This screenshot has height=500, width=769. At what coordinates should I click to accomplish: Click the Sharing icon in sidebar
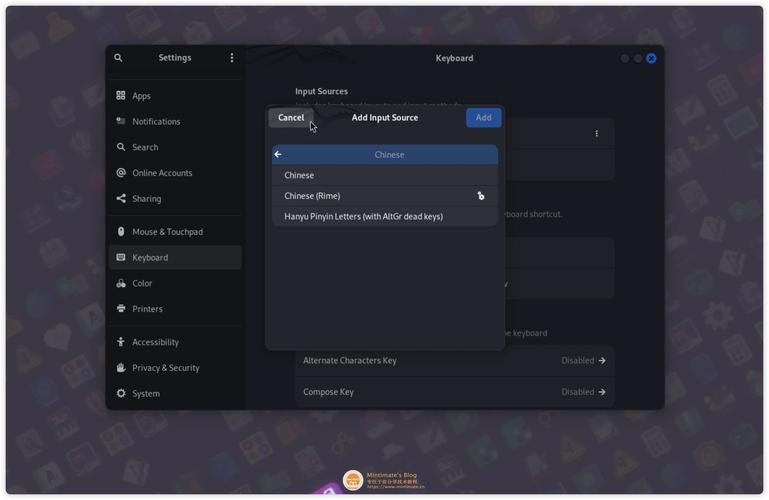pyautogui.click(x=121, y=199)
